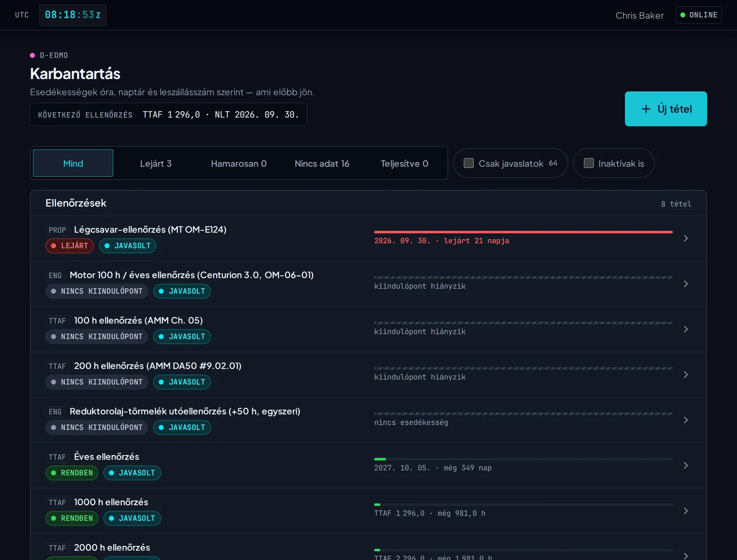Open the Légcsavar-ellenőrzés row chevron
Viewport: 737px width, 560px height.
click(686, 238)
